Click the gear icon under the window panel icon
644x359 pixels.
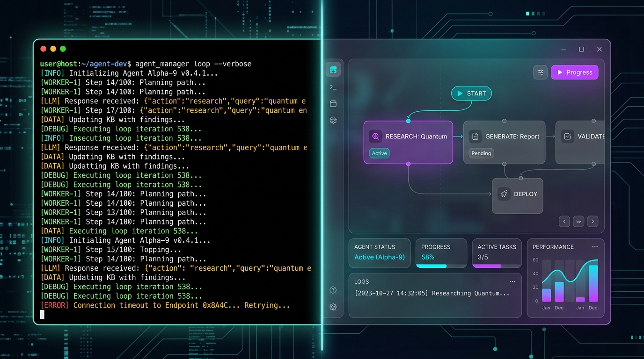tap(333, 120)
